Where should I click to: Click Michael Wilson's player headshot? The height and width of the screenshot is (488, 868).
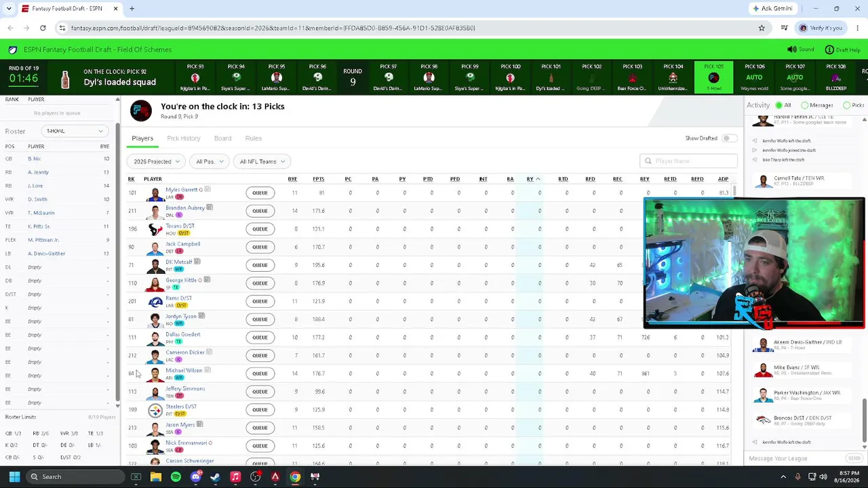pyautogui.click(x=155, y=374)
